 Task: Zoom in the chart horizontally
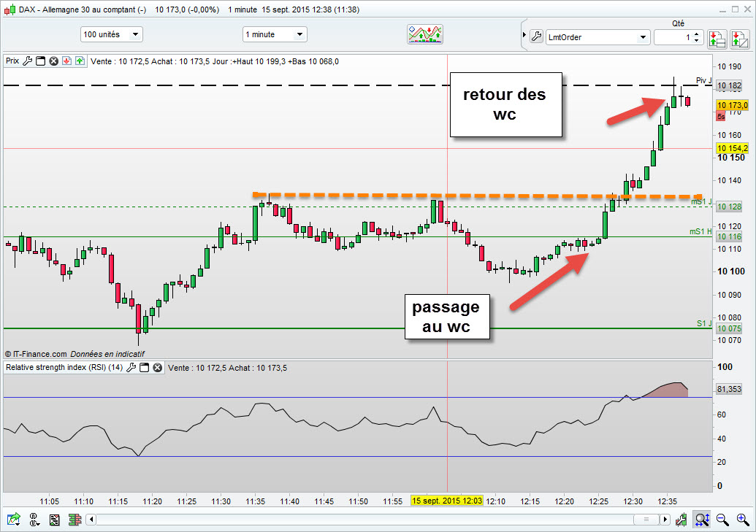point(743,520)
